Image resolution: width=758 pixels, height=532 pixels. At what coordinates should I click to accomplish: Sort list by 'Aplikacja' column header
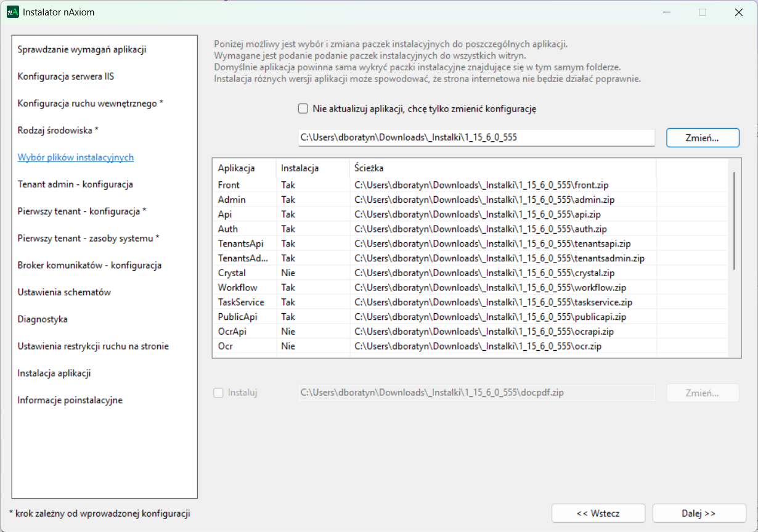236,168
